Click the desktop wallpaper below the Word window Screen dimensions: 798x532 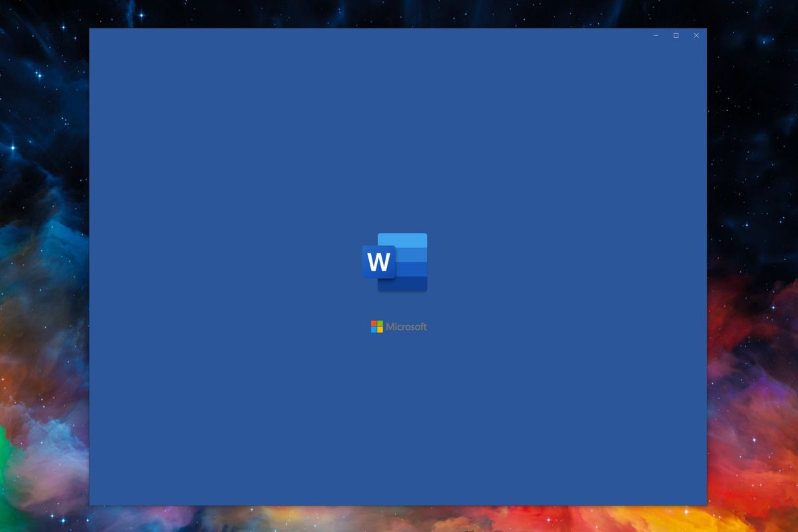399,519
